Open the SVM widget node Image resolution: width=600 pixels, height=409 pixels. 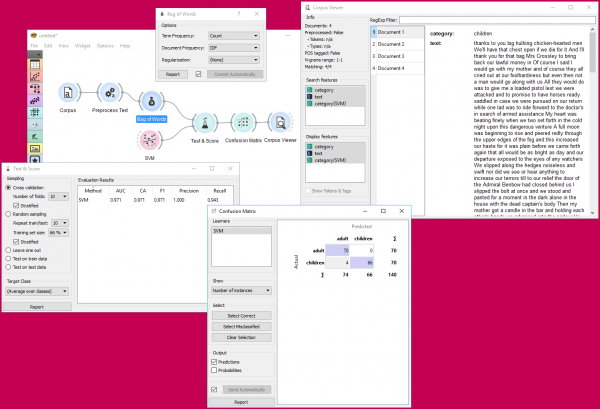coord(149,140)
